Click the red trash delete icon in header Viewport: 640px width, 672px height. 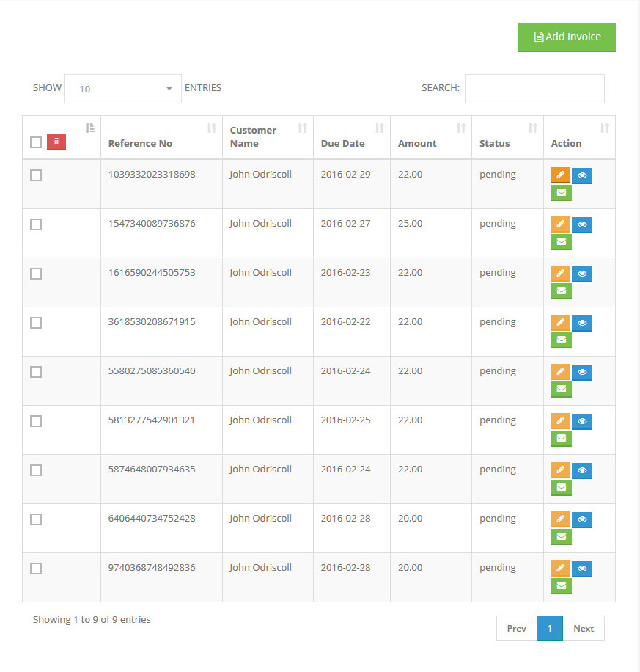[56, 142]
